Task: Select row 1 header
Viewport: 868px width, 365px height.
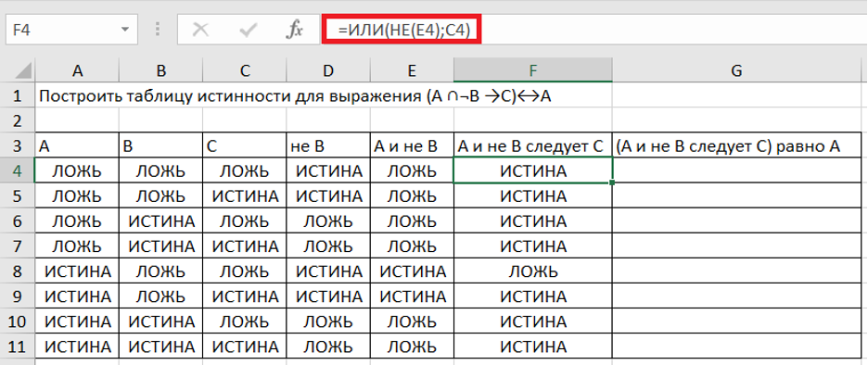Action: click(18, 95)
